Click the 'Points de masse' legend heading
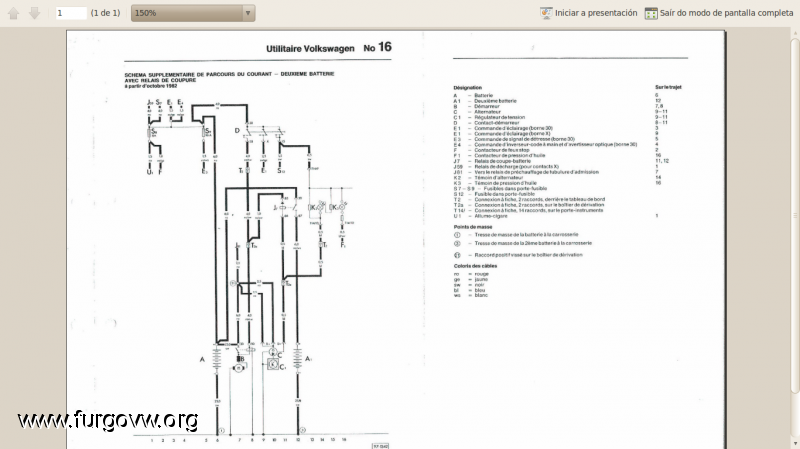This screenshot has width=800, height=449. [x=473, y=227]
